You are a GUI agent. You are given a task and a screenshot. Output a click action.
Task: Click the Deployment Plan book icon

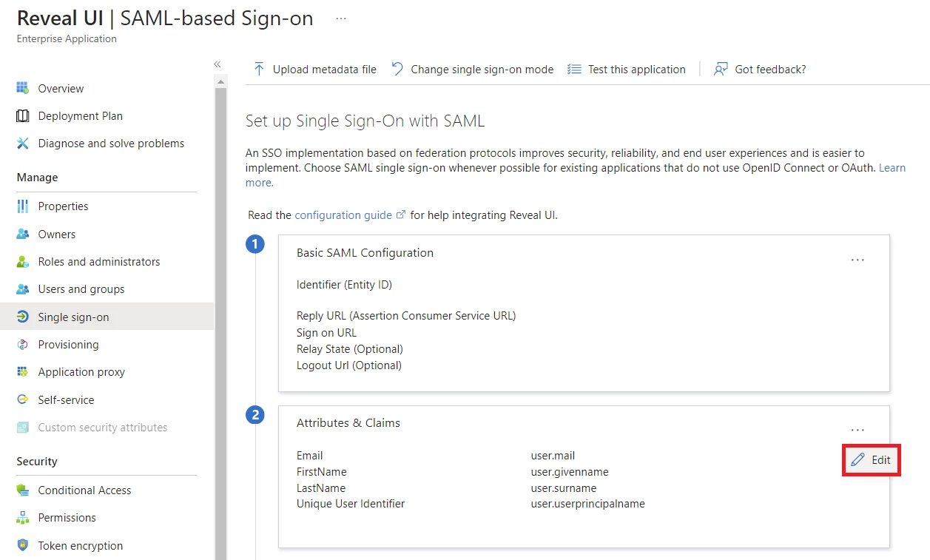click(x=23, y=115)
